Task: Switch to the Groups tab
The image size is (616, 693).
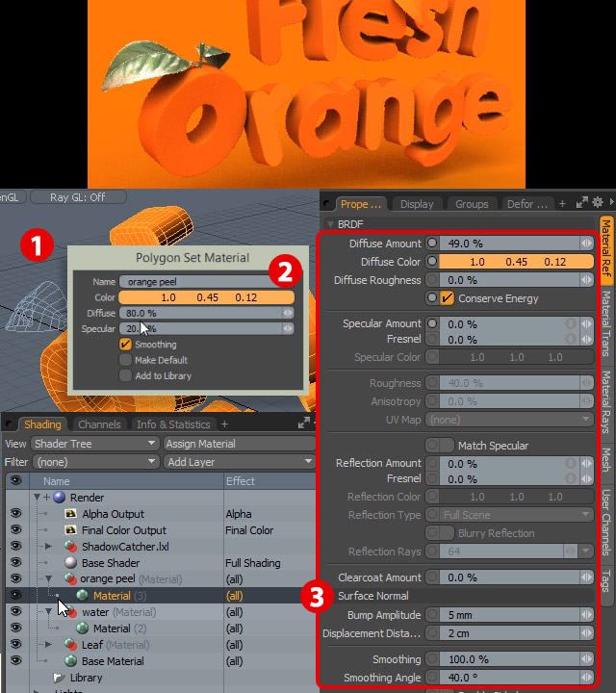Action: 472,204
